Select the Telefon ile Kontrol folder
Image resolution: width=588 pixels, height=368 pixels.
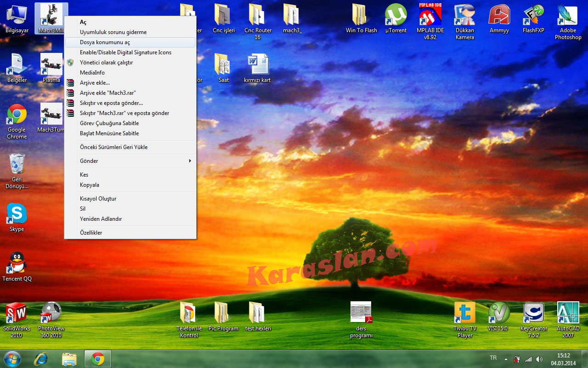pyautogui.click(x=189, y=320)
